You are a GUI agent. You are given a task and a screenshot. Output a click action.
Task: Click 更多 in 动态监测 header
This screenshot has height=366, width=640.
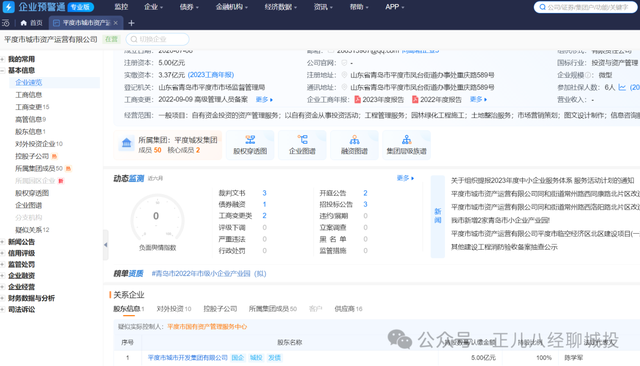click(405, 178)
